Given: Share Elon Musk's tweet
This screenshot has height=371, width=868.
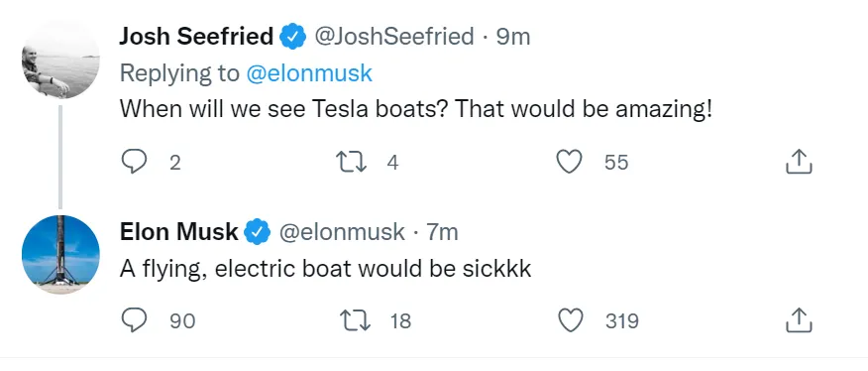Looking at the screenshot, I should pos(799,320).
